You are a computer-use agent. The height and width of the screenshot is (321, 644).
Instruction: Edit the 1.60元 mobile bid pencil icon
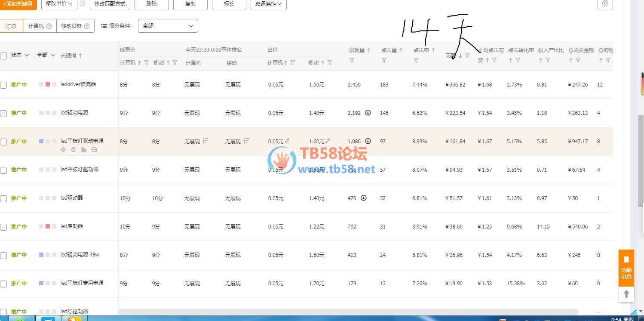[x=328, y=141]
